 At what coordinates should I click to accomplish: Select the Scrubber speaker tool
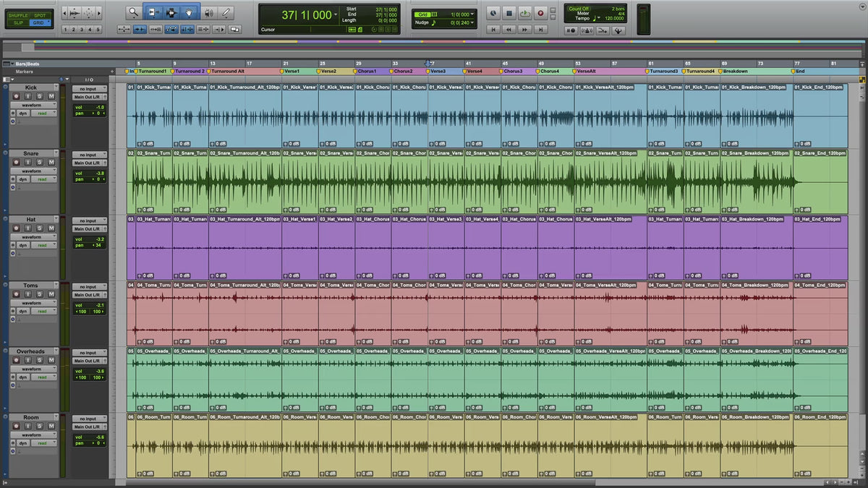(x=208, y=12)
